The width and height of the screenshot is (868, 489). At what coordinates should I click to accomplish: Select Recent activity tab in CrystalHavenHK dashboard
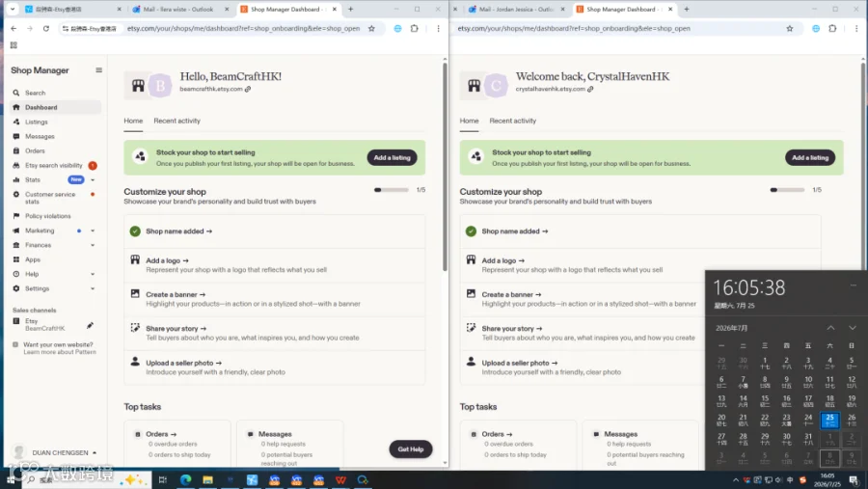[513, 121]
